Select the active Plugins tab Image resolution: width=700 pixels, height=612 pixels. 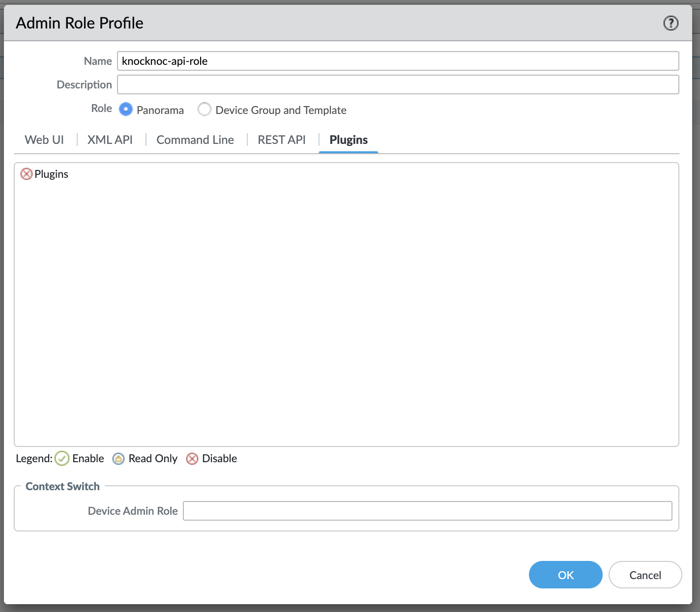point(349,140)
